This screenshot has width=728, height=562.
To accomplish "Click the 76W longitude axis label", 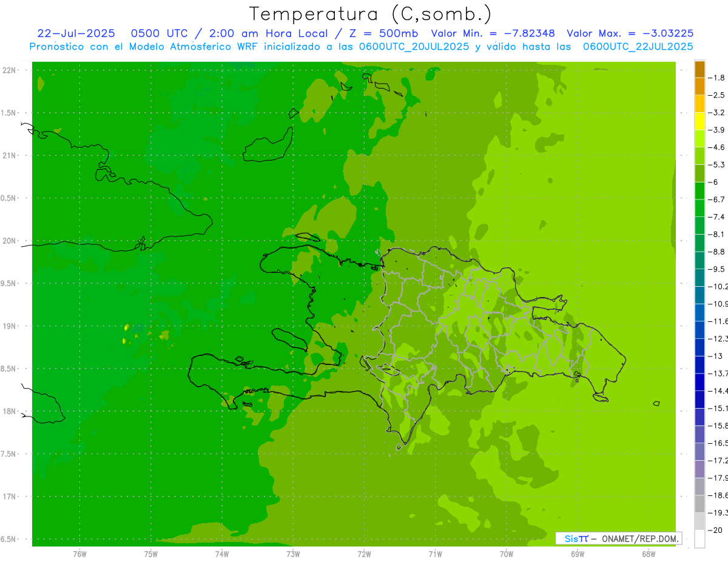I will [x=79, y=554].
